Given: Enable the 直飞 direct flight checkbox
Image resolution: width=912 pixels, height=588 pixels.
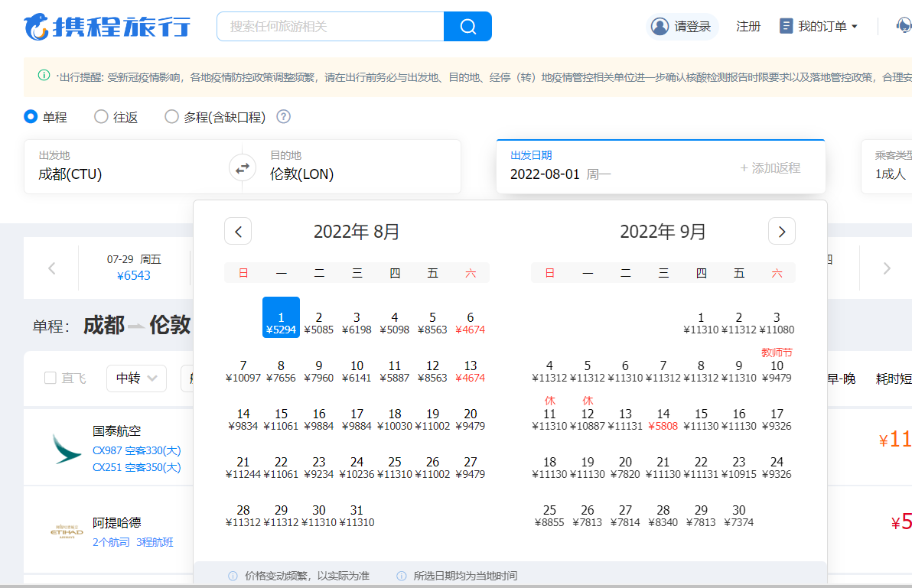Looking at the screenshot, I should click(50, 378).
